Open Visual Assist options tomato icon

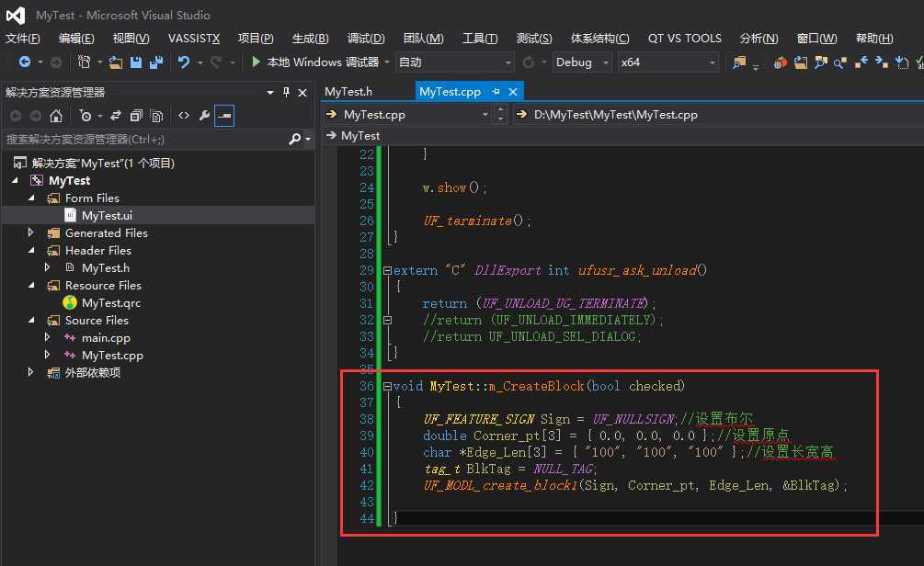click(780, 62)
